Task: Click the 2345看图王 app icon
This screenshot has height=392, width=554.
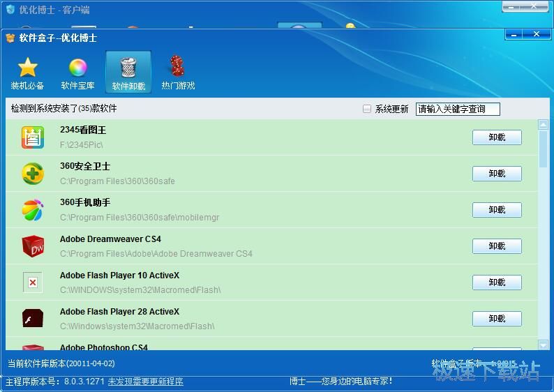Action: click(33, 137)
